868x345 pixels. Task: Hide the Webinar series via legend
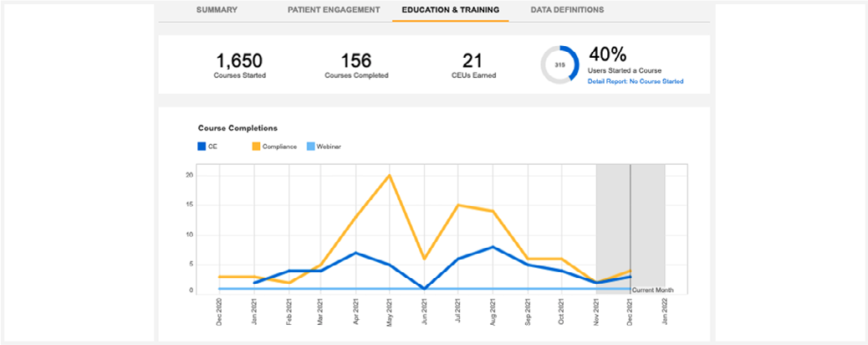[x=310, y=147]
